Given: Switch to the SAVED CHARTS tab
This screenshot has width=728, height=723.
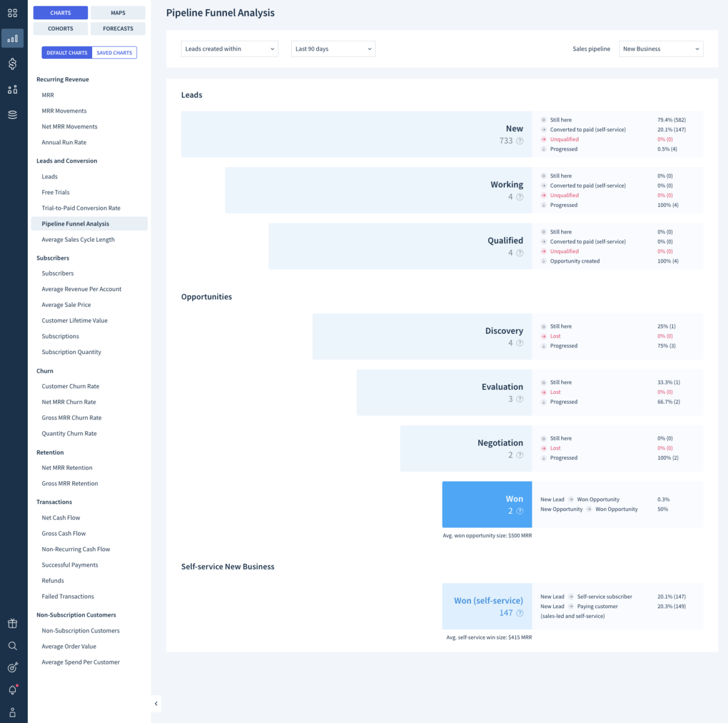Looking at the screenshot, I should tap(114, 52).
